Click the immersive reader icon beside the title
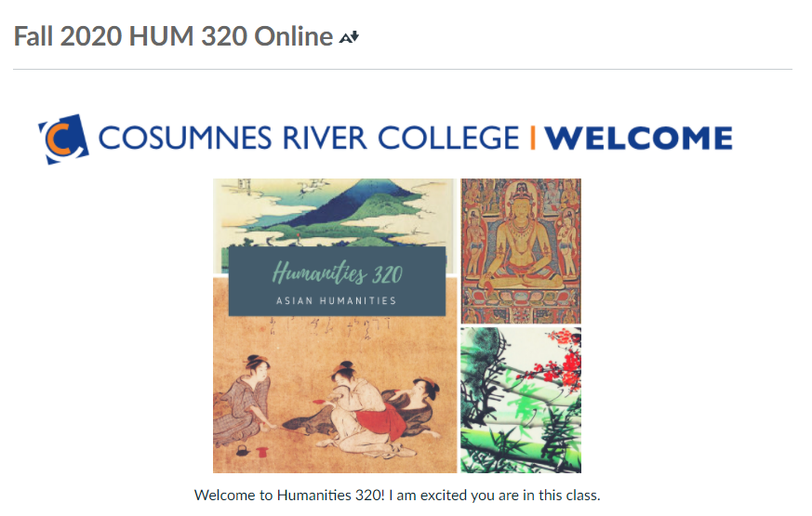 (x=349, y=37)
